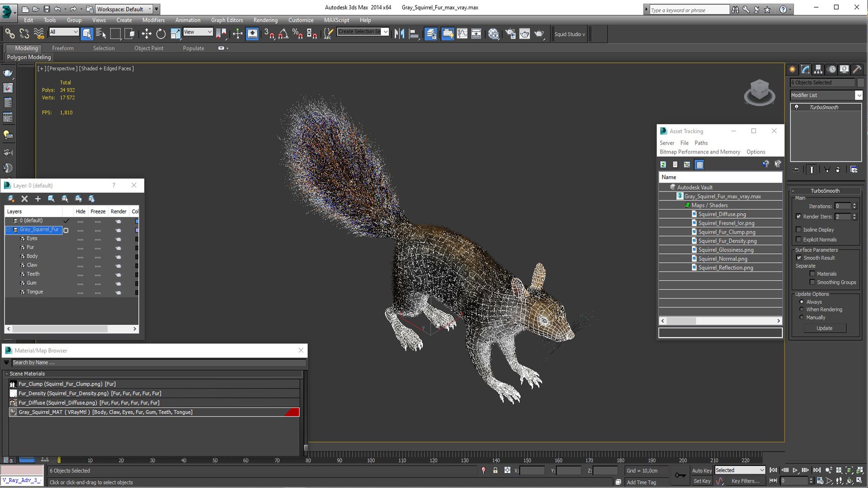Click the Set Key button
868x488 pixels.
click(702, 481)
